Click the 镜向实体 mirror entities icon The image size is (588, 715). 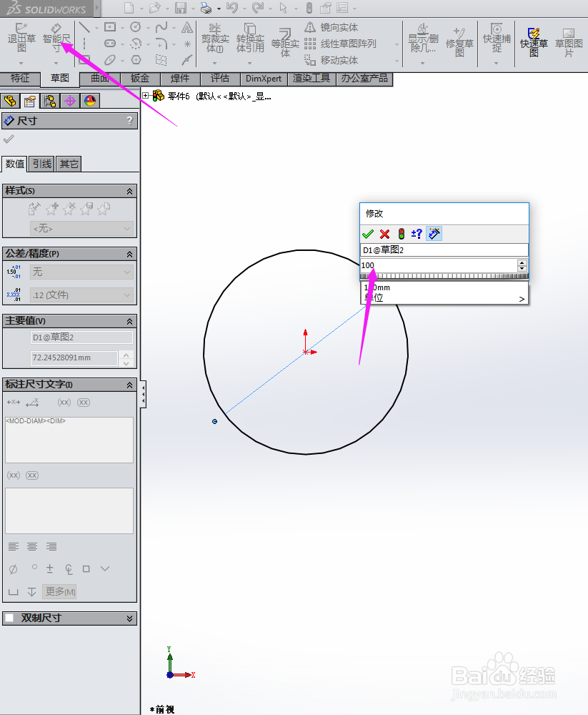(310, 27)
